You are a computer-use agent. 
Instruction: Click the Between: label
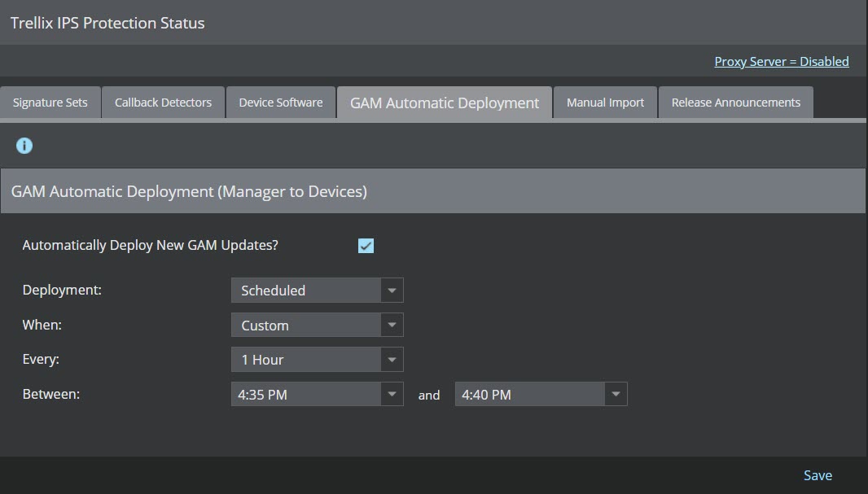pyautogui.click(x=51, y=394)
